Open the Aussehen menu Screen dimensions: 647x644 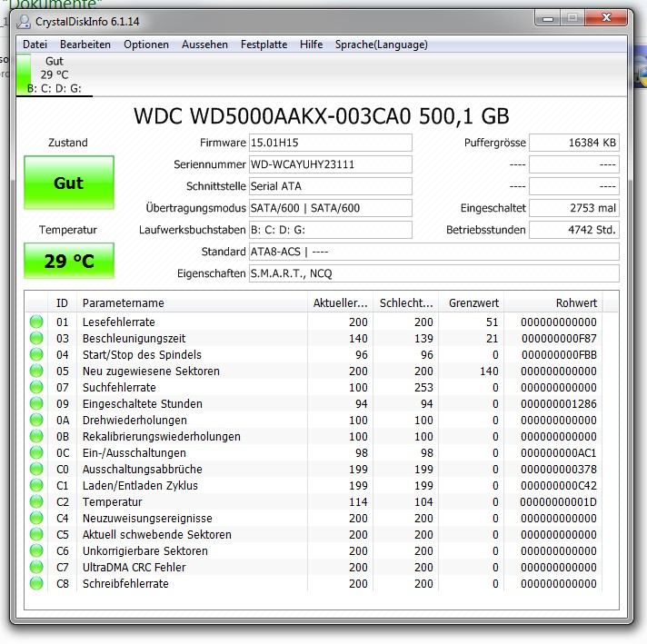click(204, 45)
